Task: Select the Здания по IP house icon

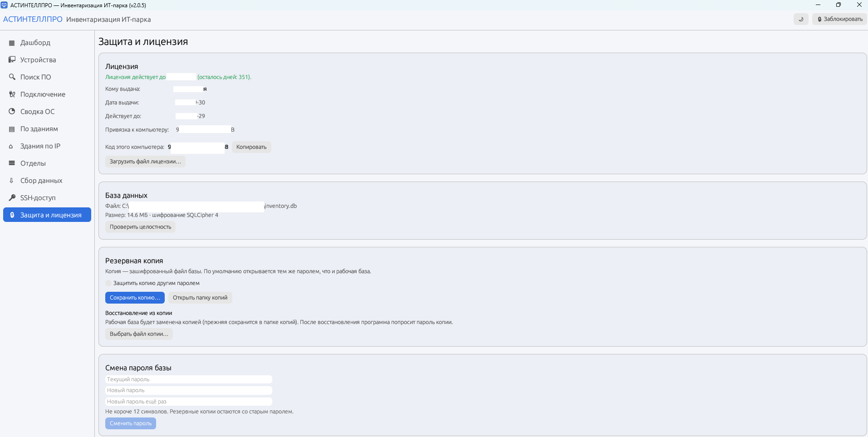Action: (11, 146)
